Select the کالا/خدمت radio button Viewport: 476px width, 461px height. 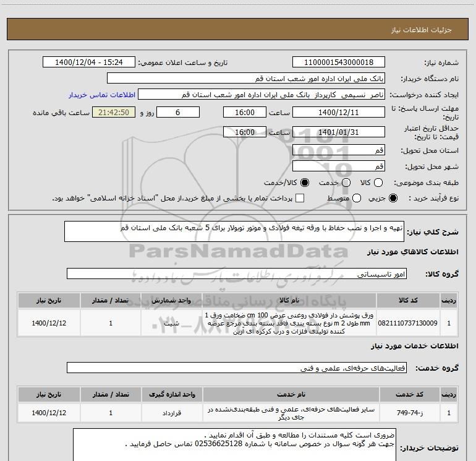tap(305, 183)
